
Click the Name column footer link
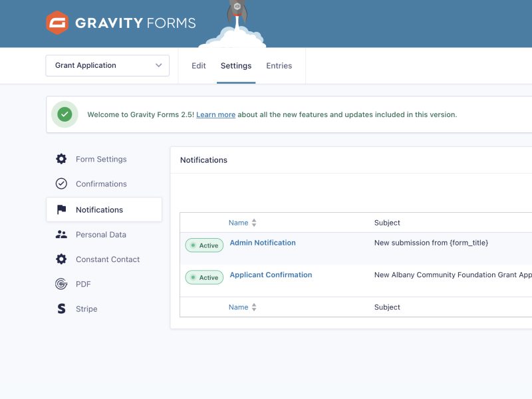[238, 307]
